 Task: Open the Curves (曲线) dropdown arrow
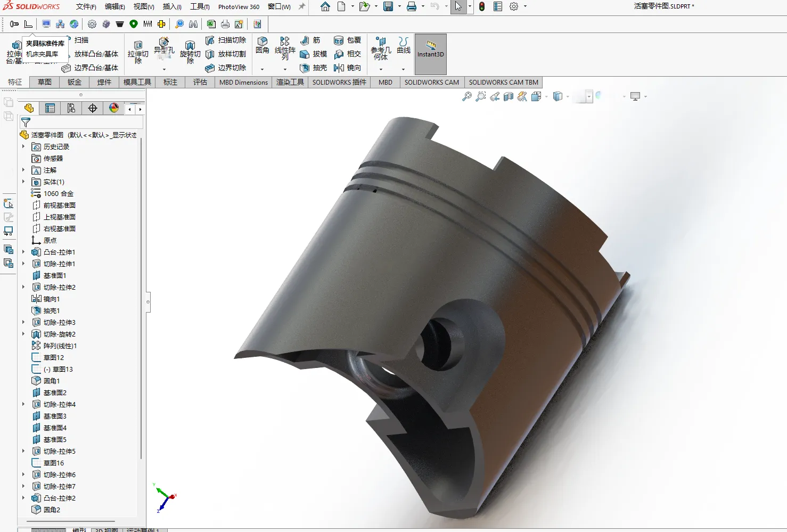403,69
